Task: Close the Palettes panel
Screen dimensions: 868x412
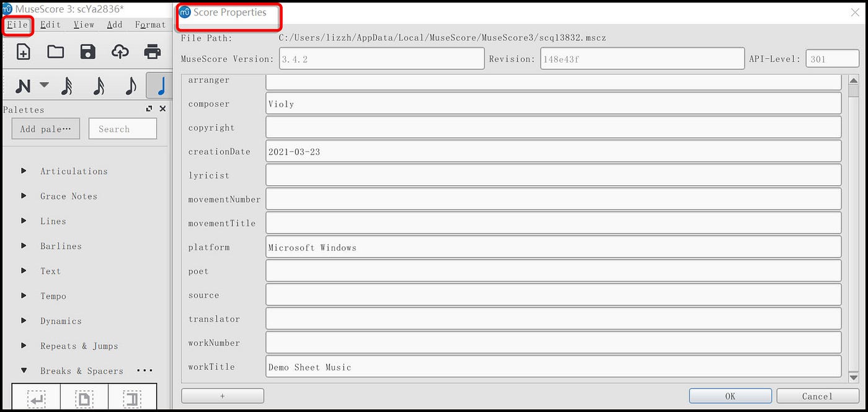Action: [x=162, y=108]
